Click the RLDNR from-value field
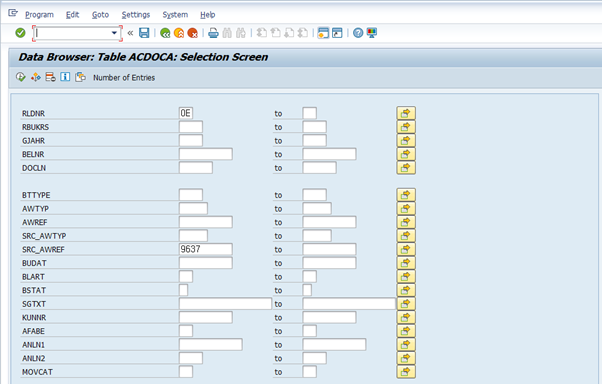The width and height of the screenshot is (602, 384). (x=186, y=113)
